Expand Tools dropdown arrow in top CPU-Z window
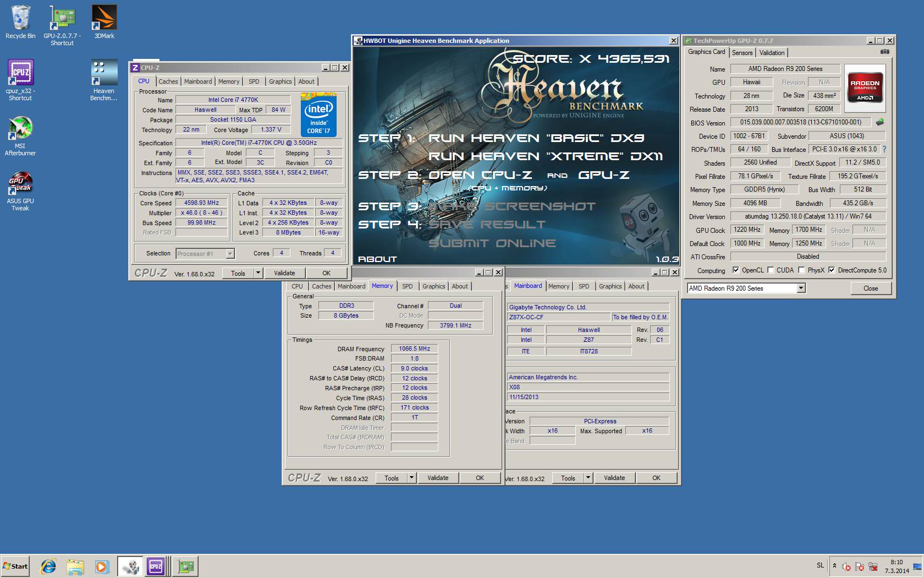This screenshot has height=578, width=924. [x=257, y=273]
